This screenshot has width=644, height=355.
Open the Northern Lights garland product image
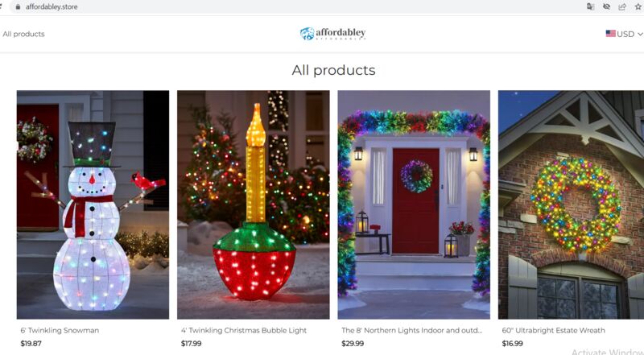(414, 204)
